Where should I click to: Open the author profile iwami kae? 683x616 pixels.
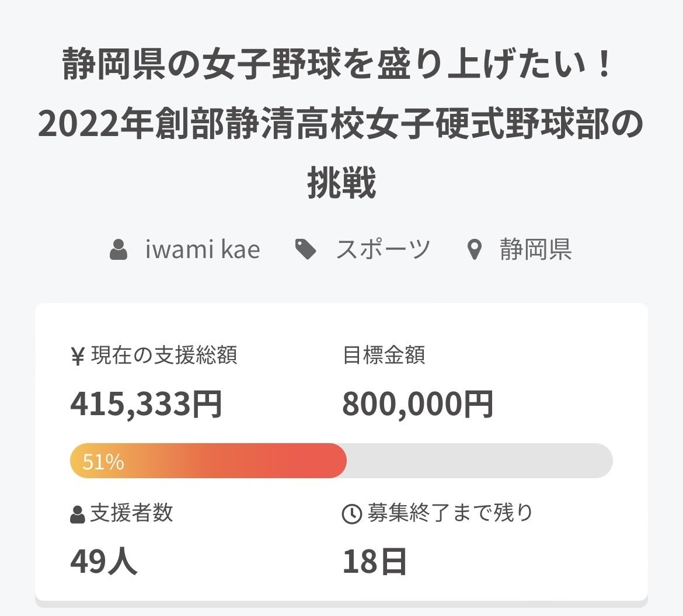(203, 250)
